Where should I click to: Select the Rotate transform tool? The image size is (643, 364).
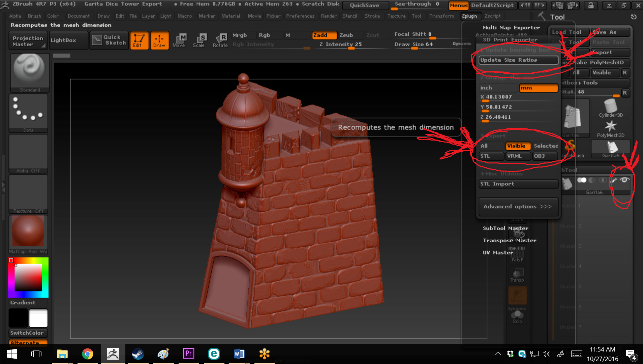(x=220, y=40)
